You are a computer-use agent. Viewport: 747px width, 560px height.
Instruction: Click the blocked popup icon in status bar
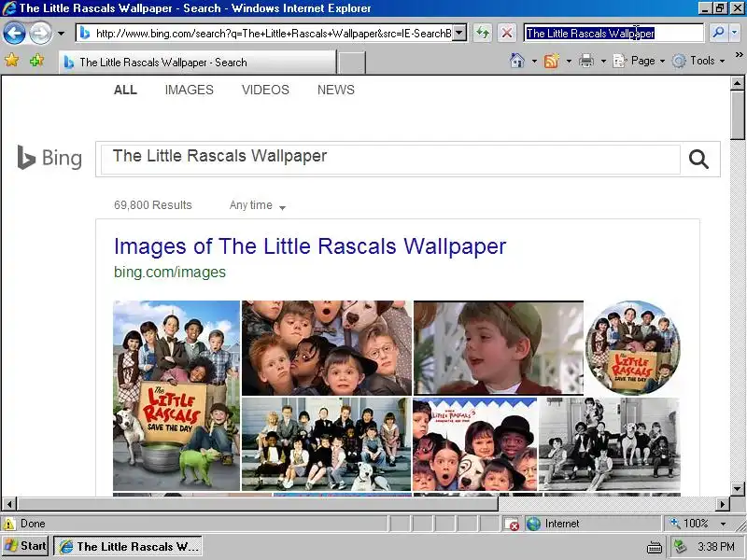tap(512, 524)
